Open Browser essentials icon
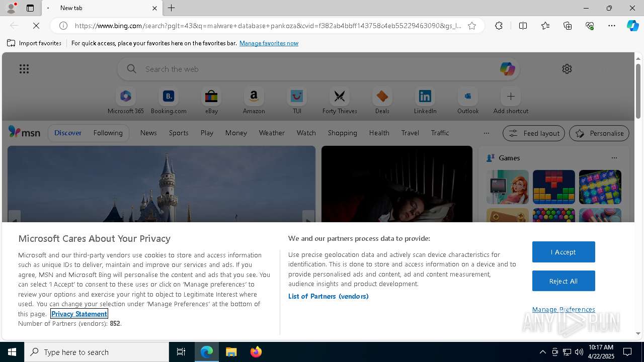This screenshot has width=644, height=362. (590, 26)
